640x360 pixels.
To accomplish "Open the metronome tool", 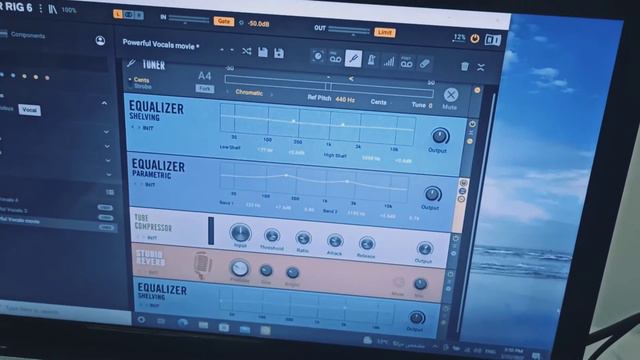I will click(371, 60).
